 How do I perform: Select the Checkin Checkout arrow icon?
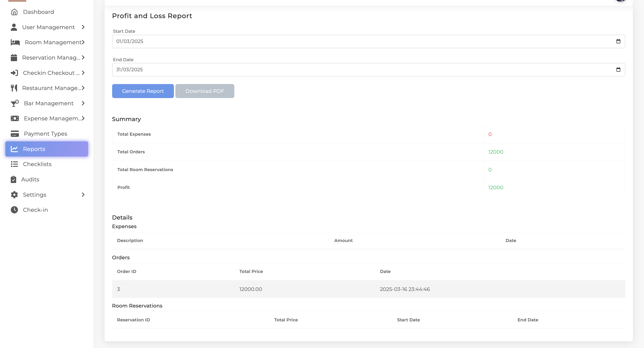[x=14, y=73]
